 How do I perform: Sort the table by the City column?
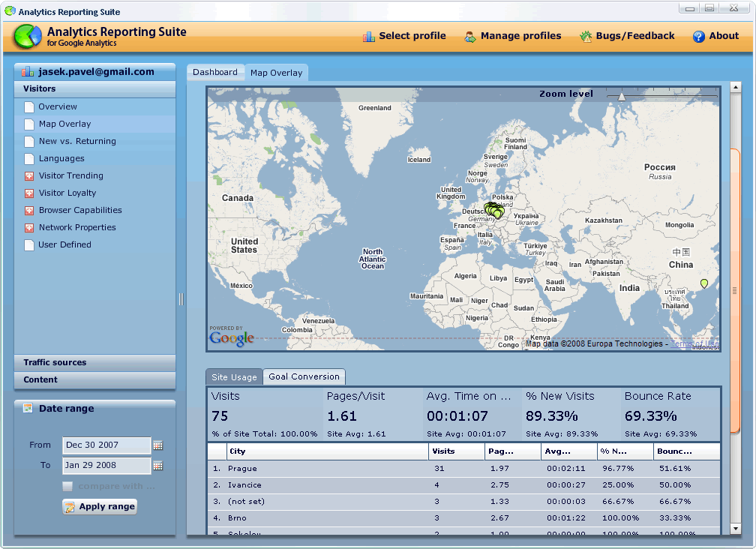327,451
